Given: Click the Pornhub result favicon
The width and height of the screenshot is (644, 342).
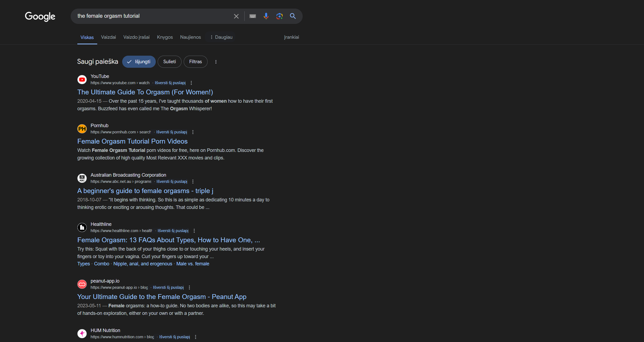Looking at the screenshot, I should click(x=82, y=129).
